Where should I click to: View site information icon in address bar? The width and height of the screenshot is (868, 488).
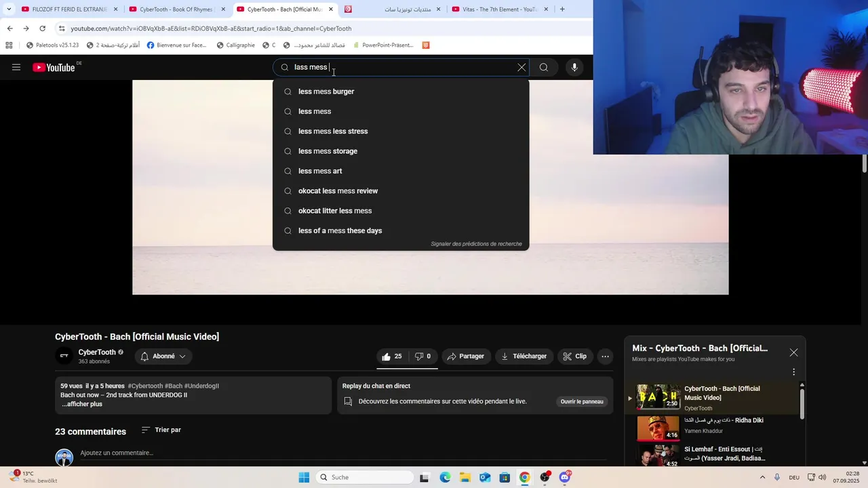62,28
